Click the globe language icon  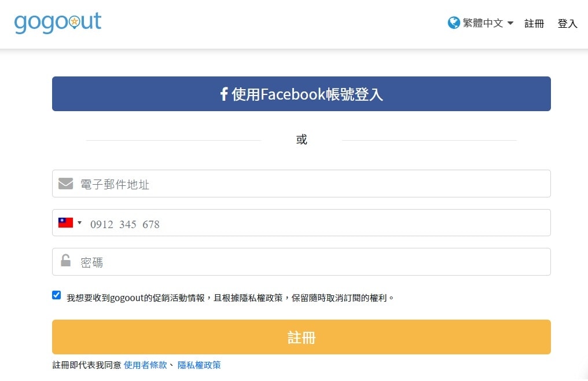click(x=454, y=23)
